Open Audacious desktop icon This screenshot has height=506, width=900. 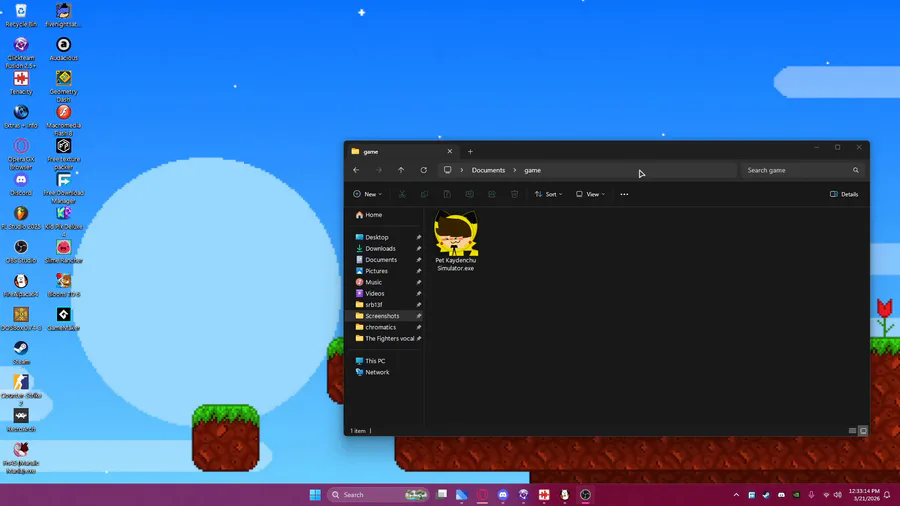pos(64,49)
